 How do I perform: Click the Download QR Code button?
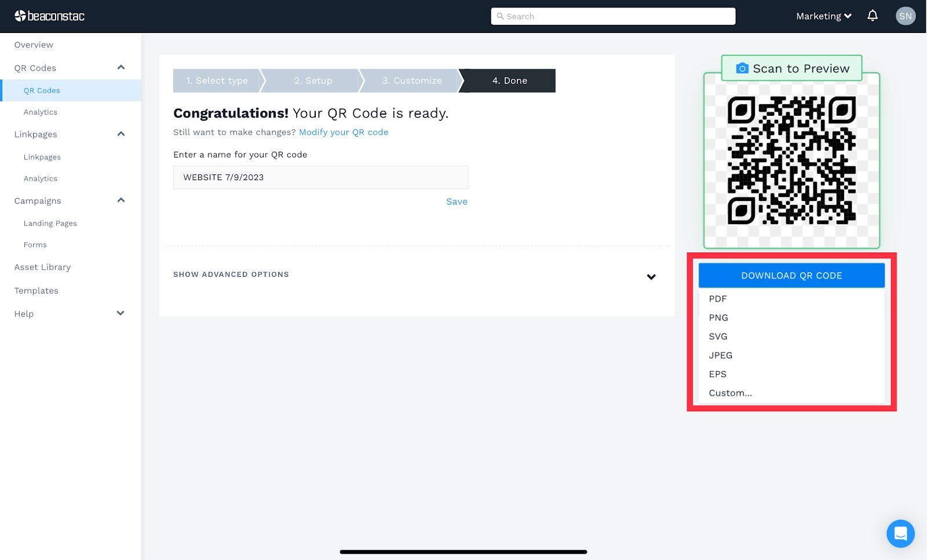pos(791,275)
